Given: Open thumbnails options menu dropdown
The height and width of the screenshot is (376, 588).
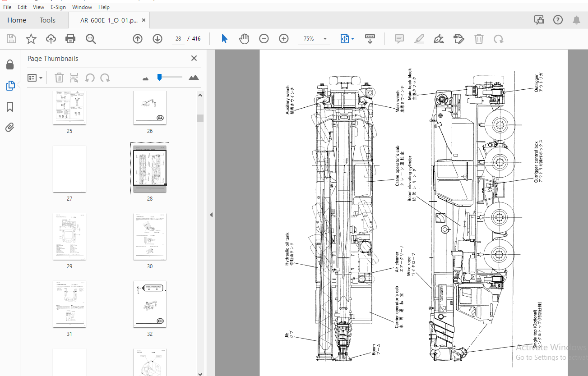Looking at the screenshot, I should [x=35, y=78].
